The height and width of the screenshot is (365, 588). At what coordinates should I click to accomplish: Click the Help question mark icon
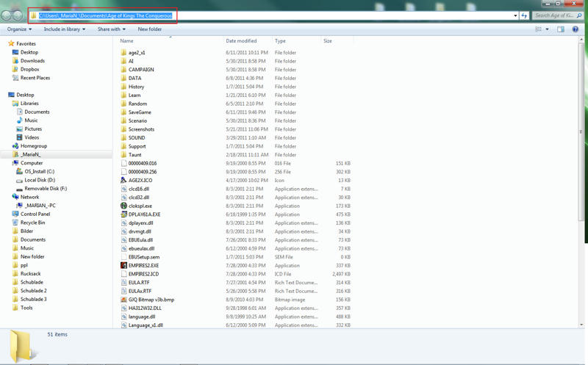[576, 29]
